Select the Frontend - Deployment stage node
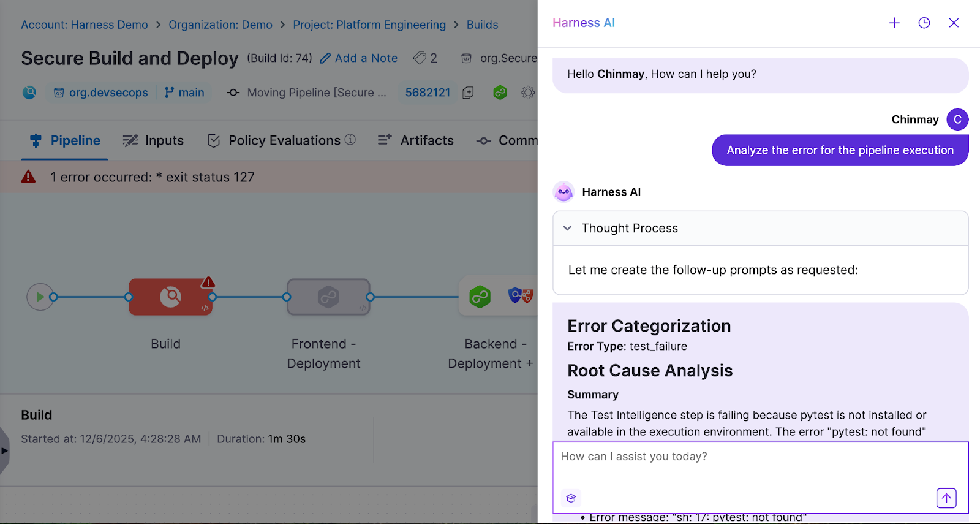980x524 pixels. click(328, 297)
